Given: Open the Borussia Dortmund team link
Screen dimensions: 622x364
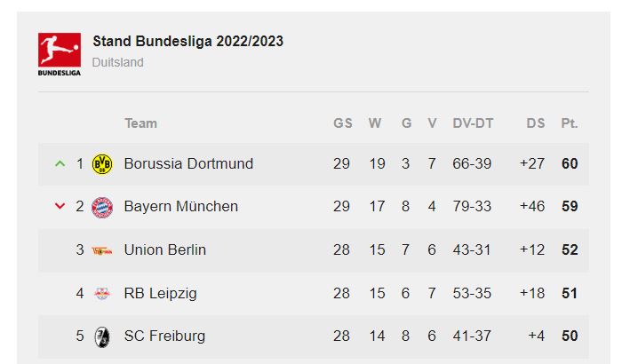Looking at the screenshot, I should click(x=188, y=164).
